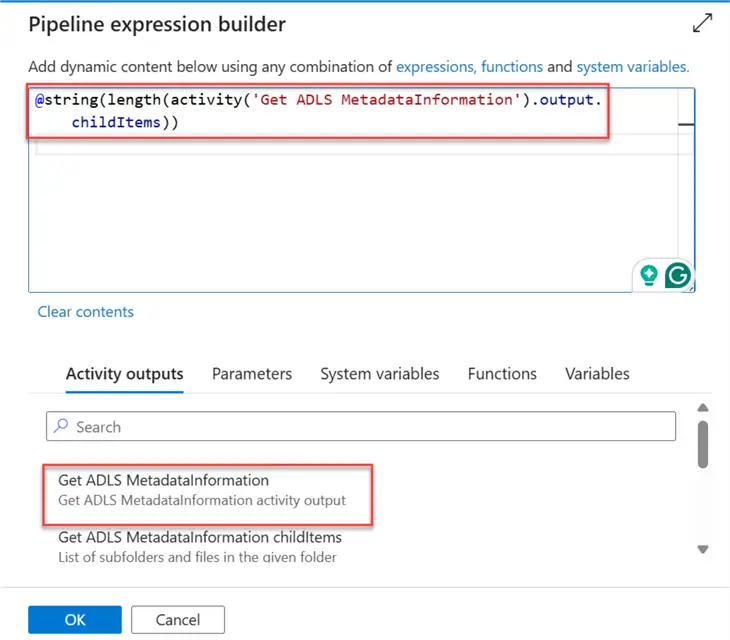
Task: Open the functions link
Action: pos(512,67)
